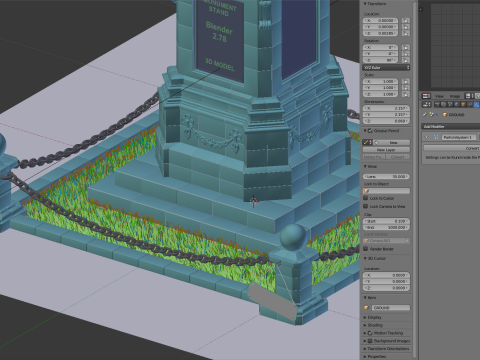Viewport: 480px width, 360px height.
Task: Lock the Scale X axis
Action: pyautogui.click(x=406, y=82)
